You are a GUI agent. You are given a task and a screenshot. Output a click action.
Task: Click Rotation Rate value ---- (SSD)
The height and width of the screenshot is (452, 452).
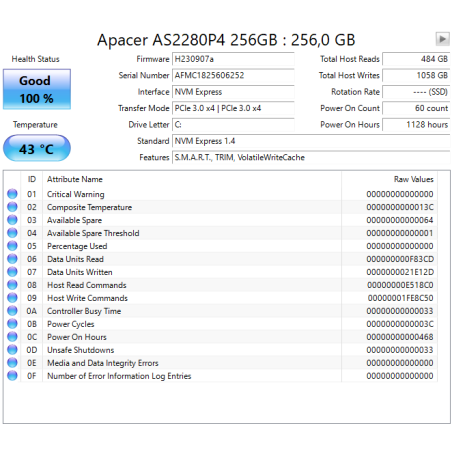pyautogui.click(x=416, y=92)
